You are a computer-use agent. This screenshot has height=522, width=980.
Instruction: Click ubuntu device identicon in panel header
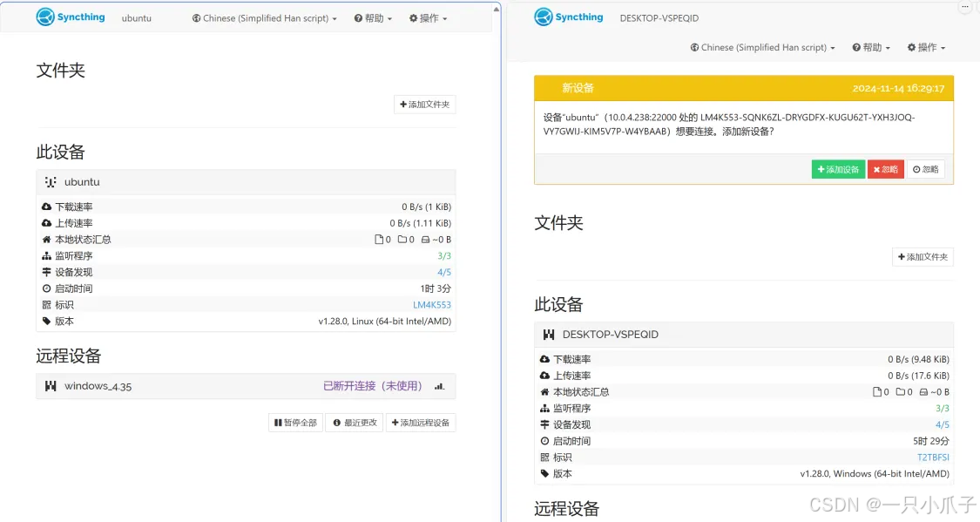(51, 182)
